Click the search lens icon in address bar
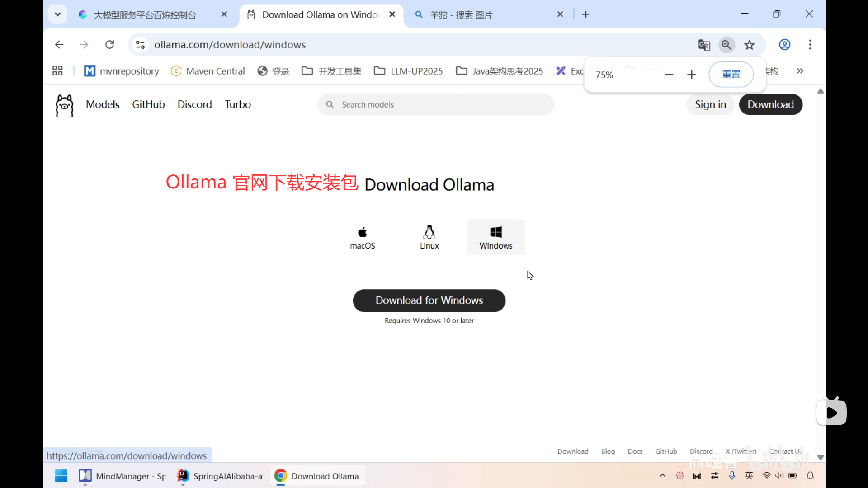The image size is (868, 488). (x=726, y=45)
